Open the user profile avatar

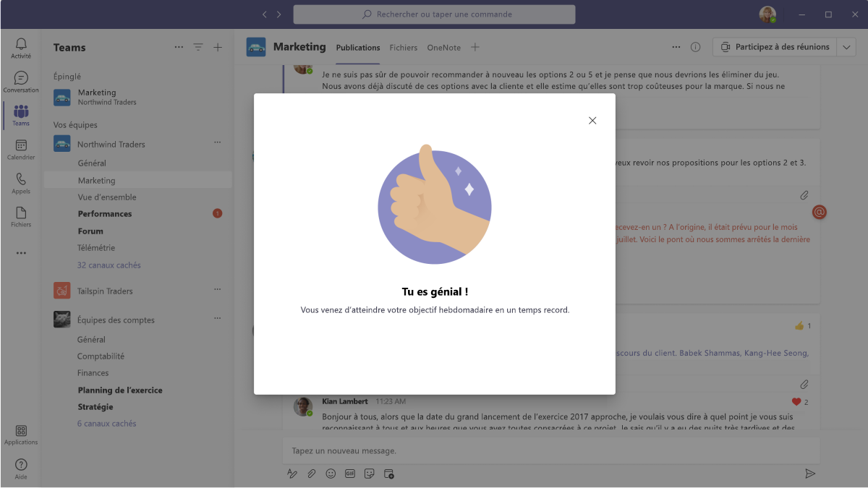coord(767,14)
